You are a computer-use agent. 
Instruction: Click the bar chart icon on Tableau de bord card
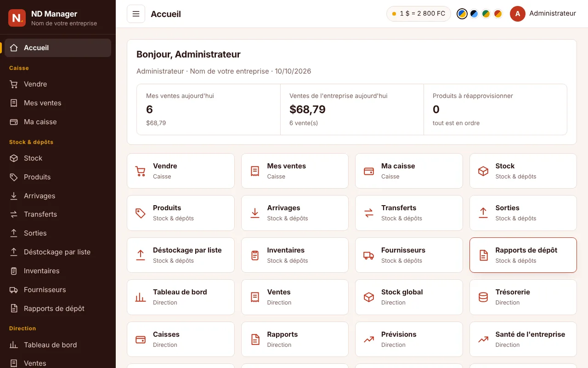pyautogui.click(x=141, y=297)
